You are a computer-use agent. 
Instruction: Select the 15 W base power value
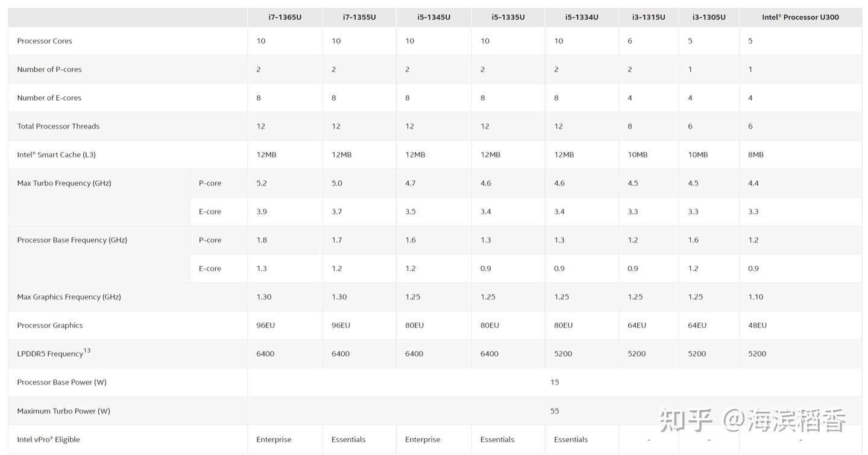pyautogui.click(x=555, y=382)
